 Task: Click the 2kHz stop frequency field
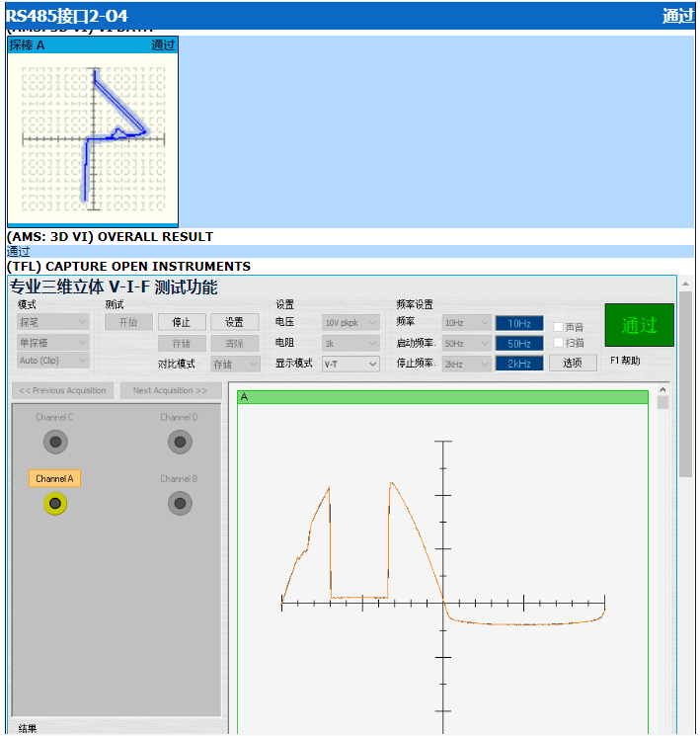(519, 364)
